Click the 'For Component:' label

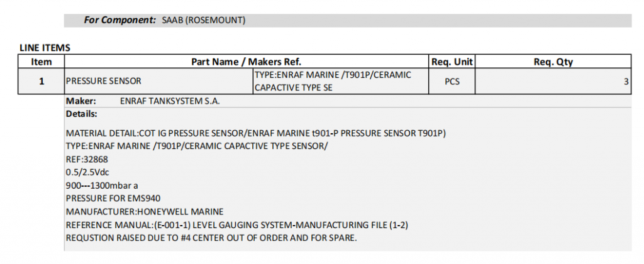[120, 20]
